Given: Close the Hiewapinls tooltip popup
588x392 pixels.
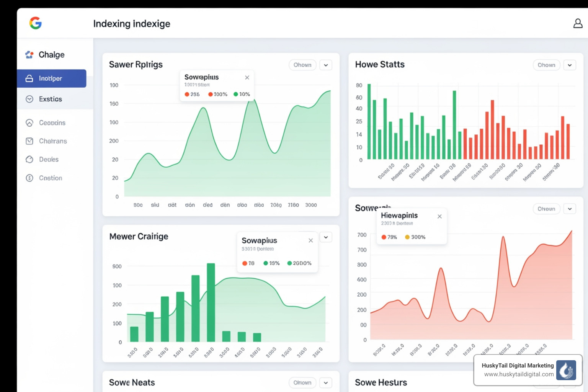Looking at the screenshot, I should click(x=439, y=216).
